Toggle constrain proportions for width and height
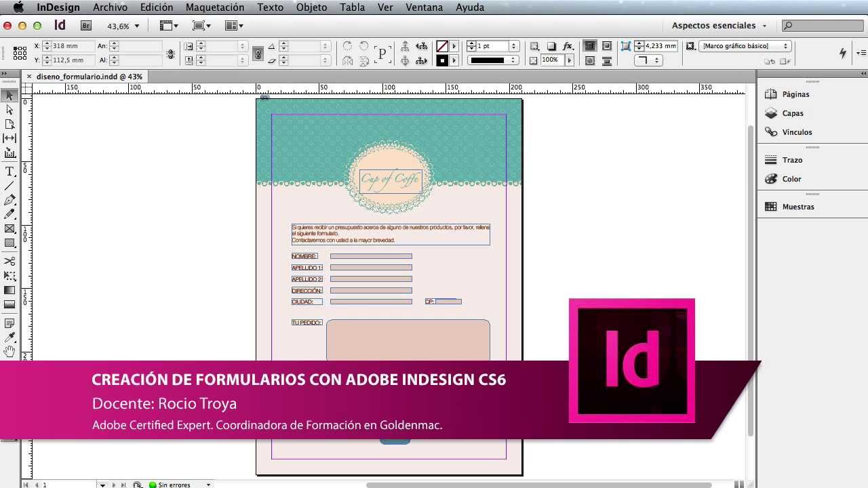Viewport: 868px width, 488px height. coord(171,54)
